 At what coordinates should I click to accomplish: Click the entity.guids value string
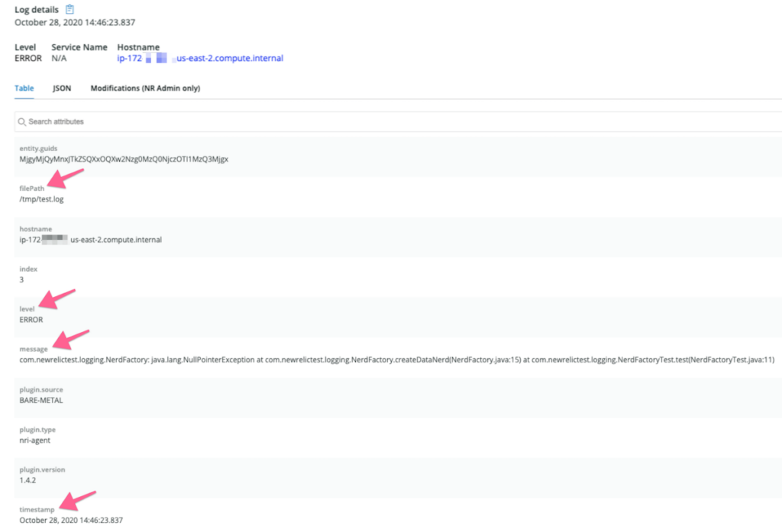(124, 159)
